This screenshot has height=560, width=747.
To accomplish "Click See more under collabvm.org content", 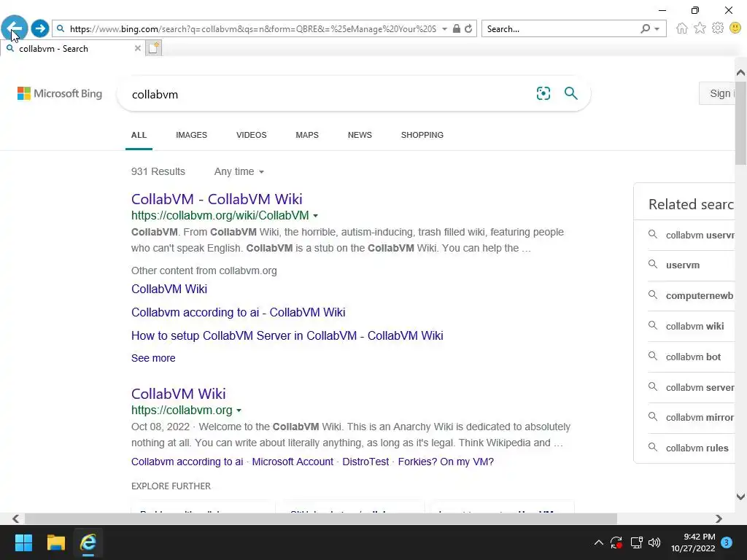I will pyautogui.click(x=153, y=358).
